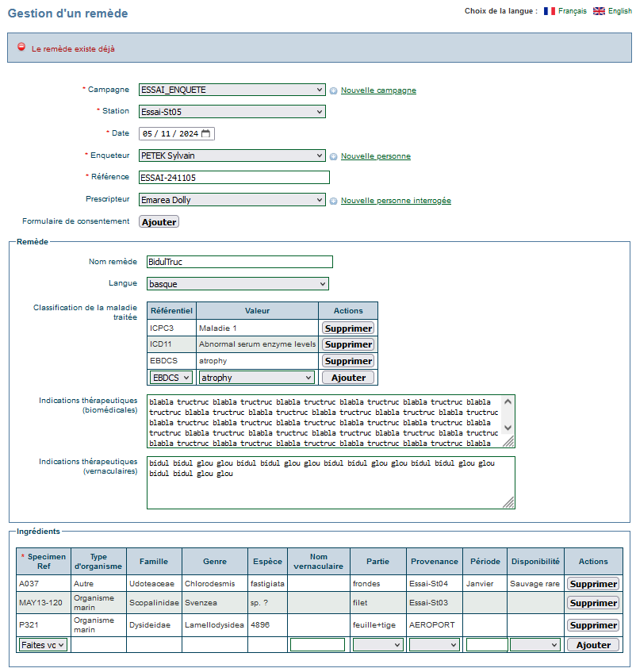636x672 pixels.
Task: Click the Nom remède field BidulTruc
Action: pos(239,262)
